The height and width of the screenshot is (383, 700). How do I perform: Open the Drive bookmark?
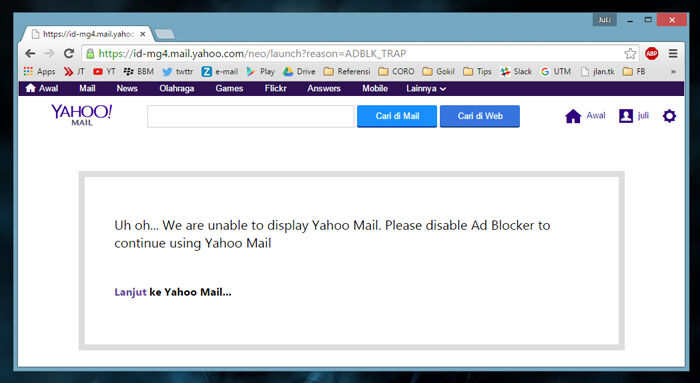pos(299,71)
